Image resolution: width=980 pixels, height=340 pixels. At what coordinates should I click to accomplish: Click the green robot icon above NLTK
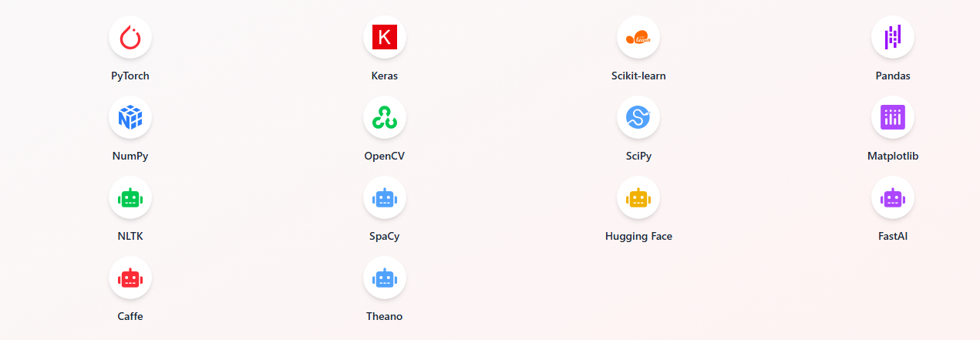coord(130,197)
